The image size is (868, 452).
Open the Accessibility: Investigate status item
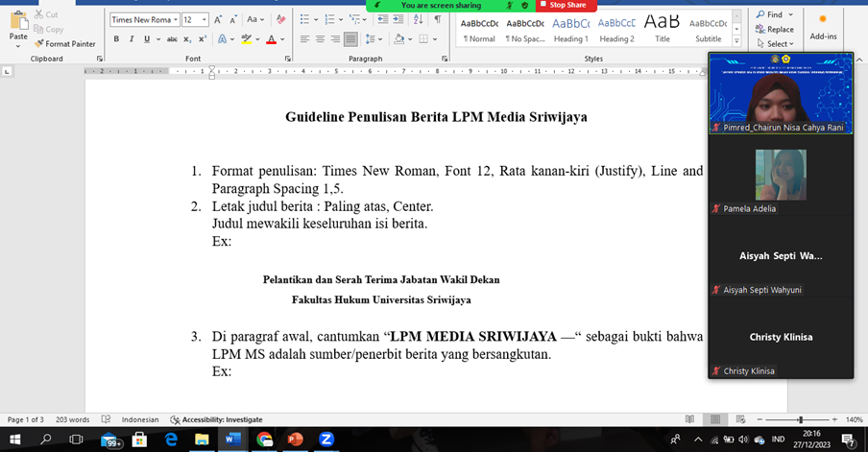[216, 419]
